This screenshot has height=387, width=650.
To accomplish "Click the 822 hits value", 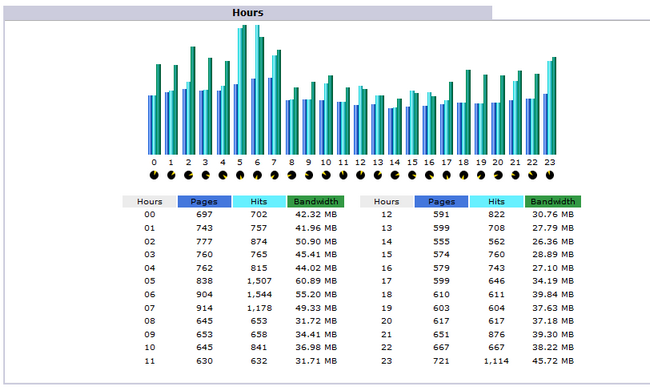I will click(x=496, y=215).
